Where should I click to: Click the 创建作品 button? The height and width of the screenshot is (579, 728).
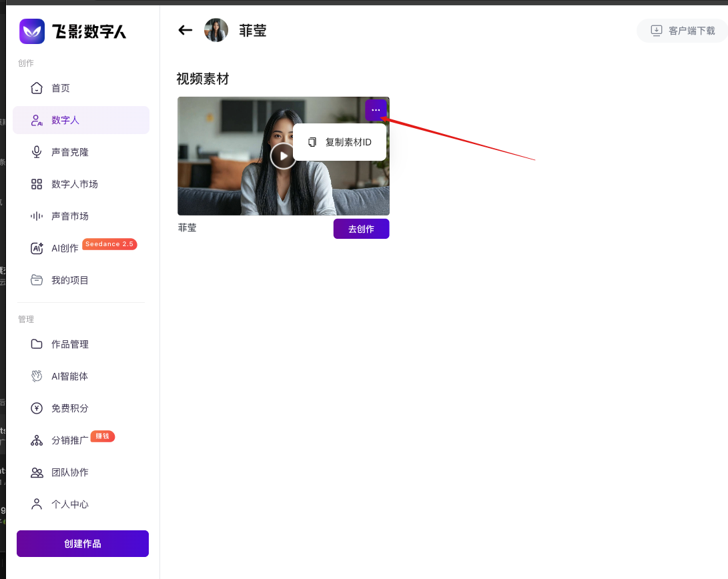83,544
